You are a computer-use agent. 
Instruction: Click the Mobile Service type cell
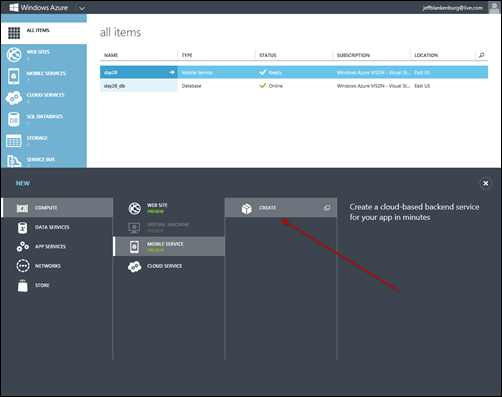(x=197, y=73)
